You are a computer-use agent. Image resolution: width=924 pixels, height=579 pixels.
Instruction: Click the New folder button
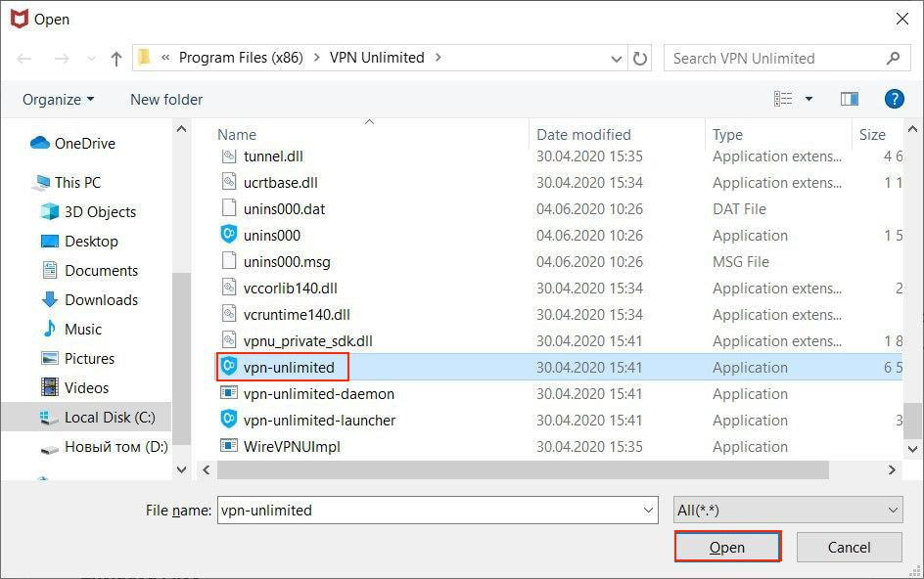coord(166,100)
